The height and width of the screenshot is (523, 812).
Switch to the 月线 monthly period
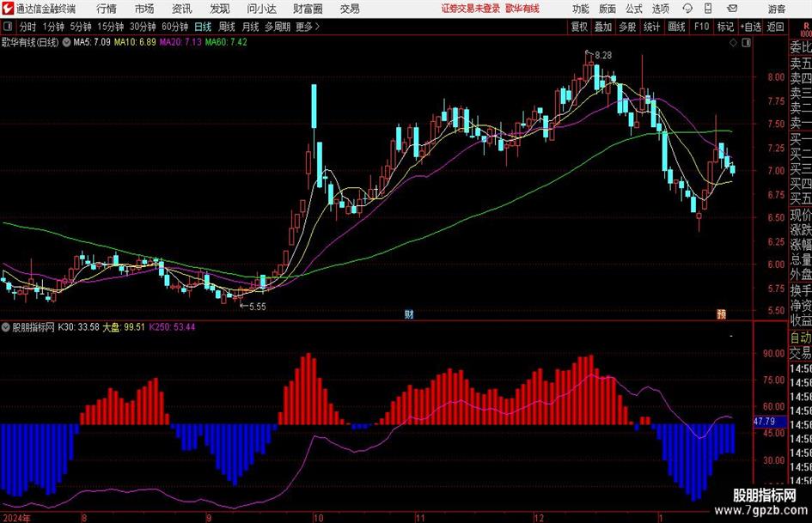pos(250,27)
